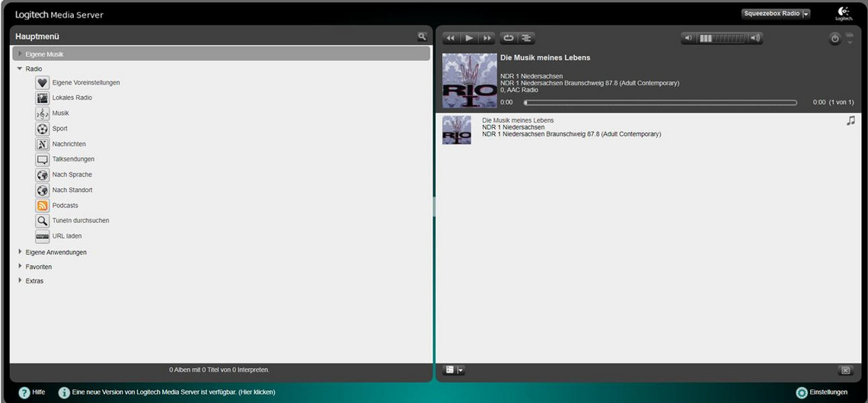Viewport: 868px width, 403px height.
Task: Open the Nach Sprache globe icon
Action: coord(42,175)
